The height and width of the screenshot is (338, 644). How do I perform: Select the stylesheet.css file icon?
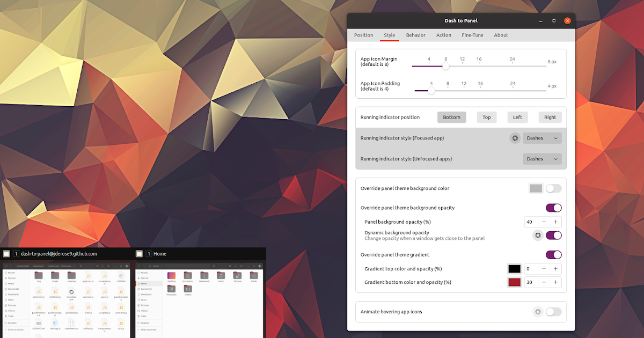[71, 323]
